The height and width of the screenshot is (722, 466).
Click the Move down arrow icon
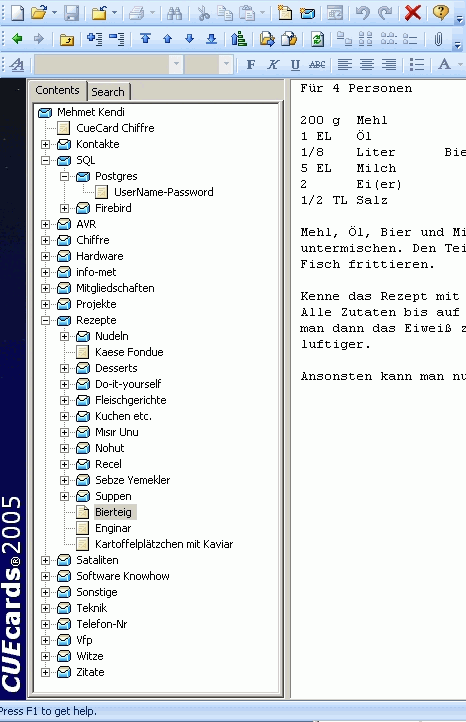(x=189, y=39)
